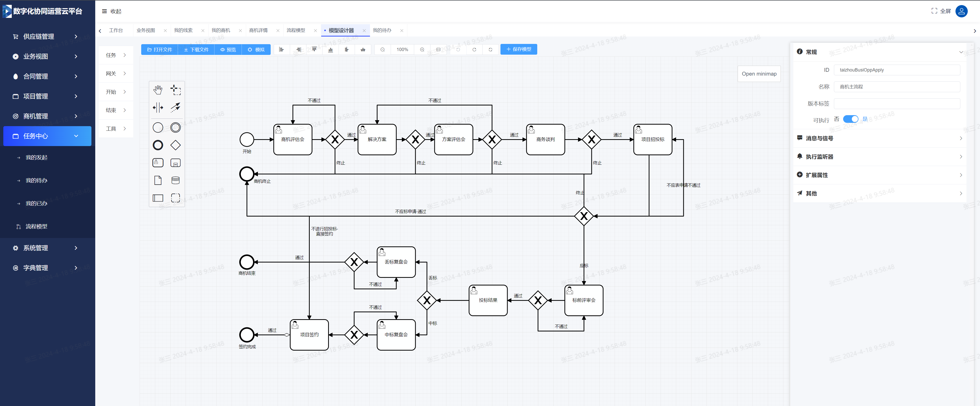Open the user avatar menu

961,11
